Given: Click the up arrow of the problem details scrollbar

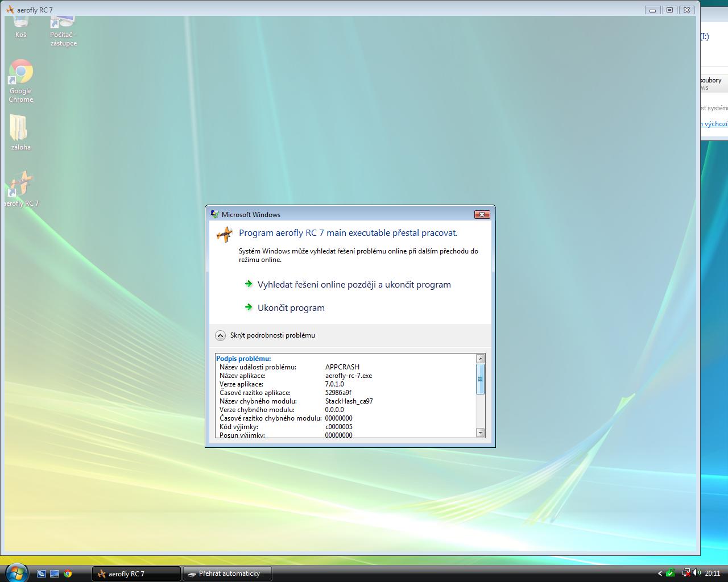Looking at the screenshot, I should pyautogui.click(x=481, y=359).
